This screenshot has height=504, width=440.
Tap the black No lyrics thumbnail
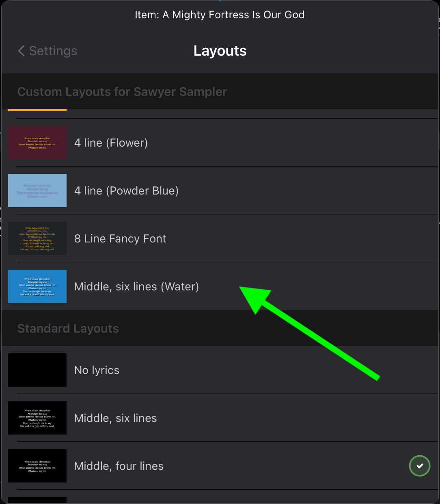[37, 370]
